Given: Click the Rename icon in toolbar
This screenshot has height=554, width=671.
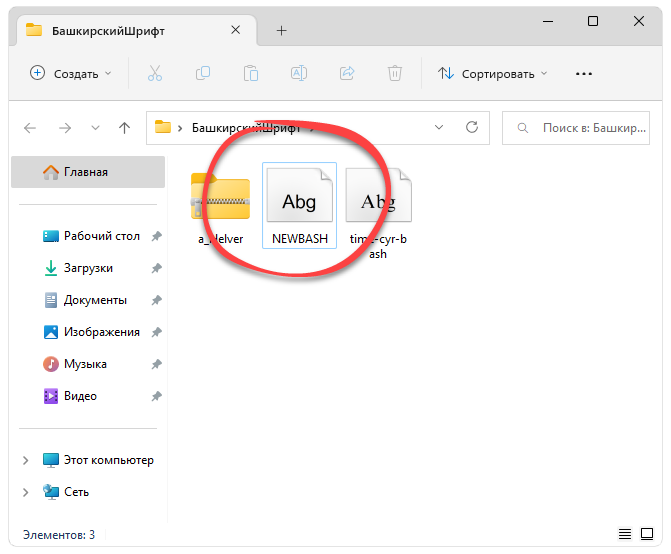Looking at the screenshot, I should pos(299,74).
